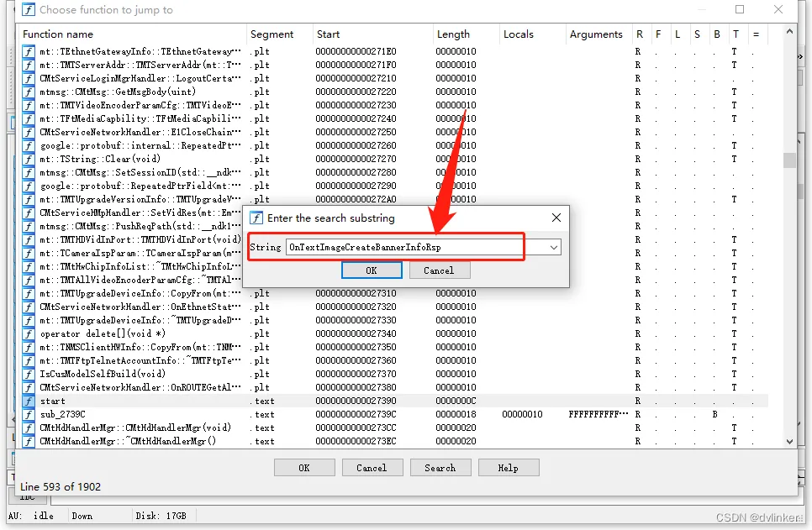
Task: Click function icon of mt::TMTVideoEncoderParamCfg row
Action: click(29, 106)
